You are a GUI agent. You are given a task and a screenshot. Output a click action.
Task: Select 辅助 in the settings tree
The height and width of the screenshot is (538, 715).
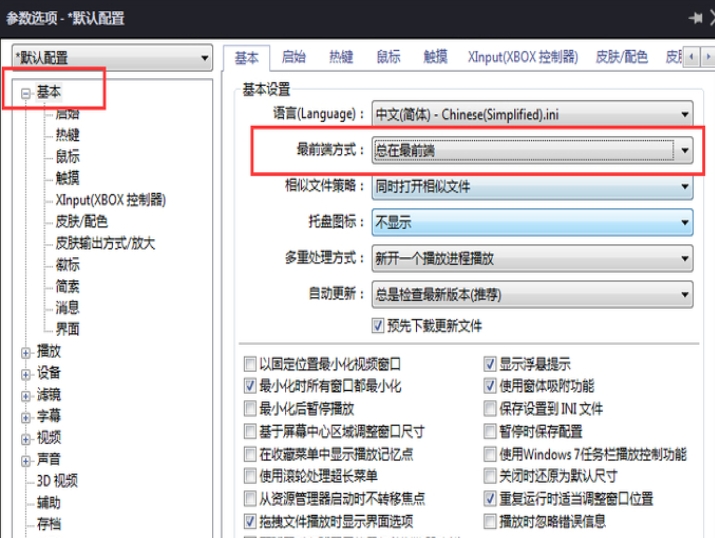49,502
